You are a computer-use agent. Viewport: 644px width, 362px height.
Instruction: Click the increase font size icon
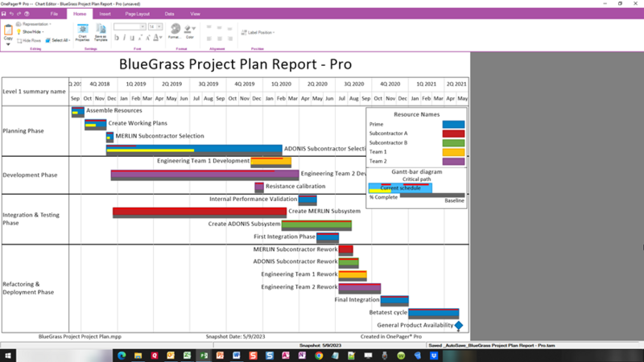coord(148,38)
